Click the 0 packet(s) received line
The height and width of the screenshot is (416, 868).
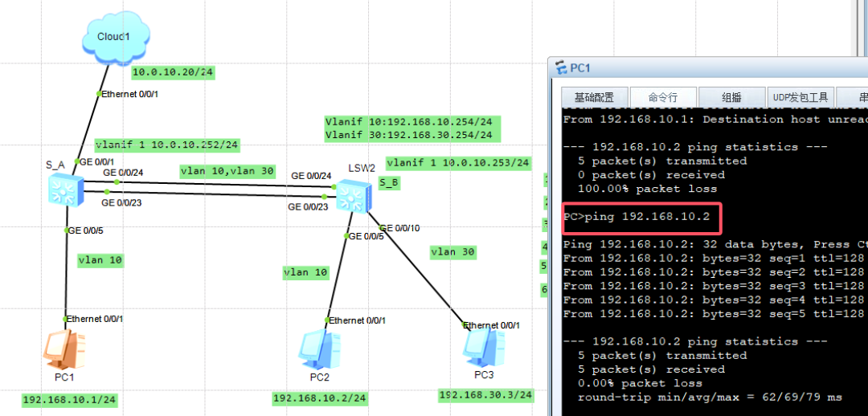pyautogui.click(x=651, y=175)
